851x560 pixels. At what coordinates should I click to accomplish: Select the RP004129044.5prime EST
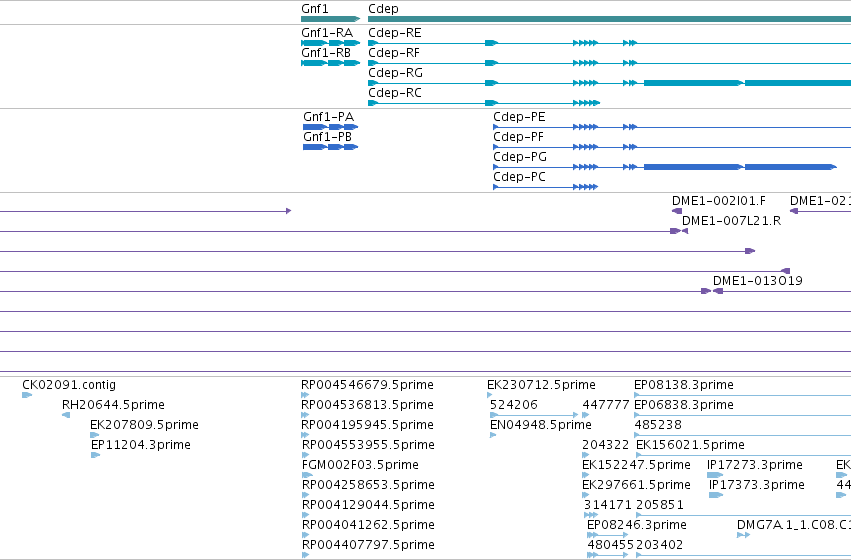305,516
